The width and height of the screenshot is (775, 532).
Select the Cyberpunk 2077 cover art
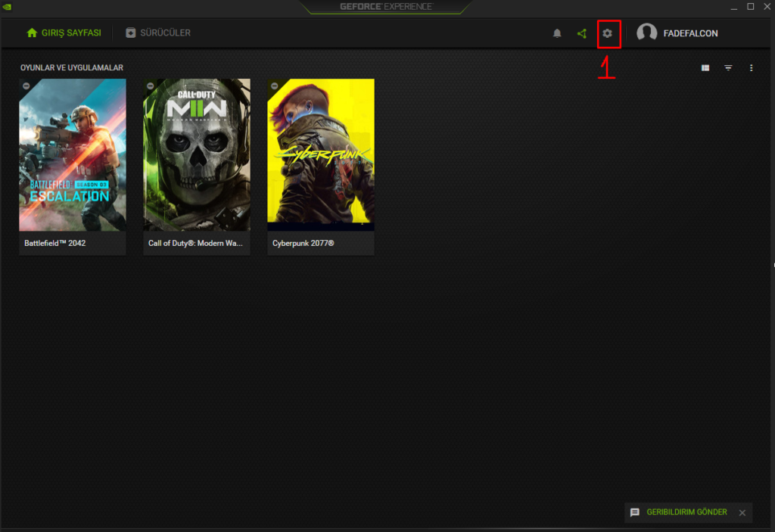click(321, 155)
